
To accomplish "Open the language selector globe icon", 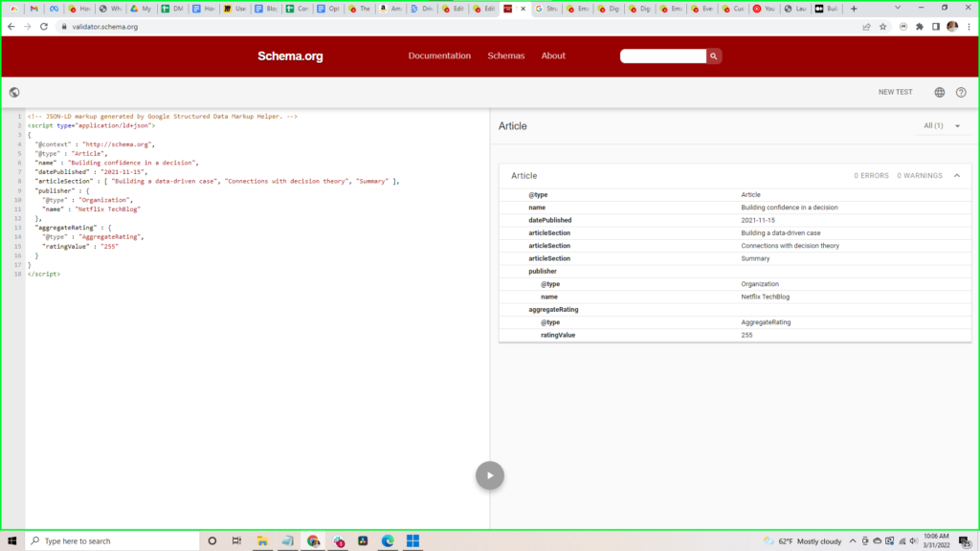I will tap(939, 93).
